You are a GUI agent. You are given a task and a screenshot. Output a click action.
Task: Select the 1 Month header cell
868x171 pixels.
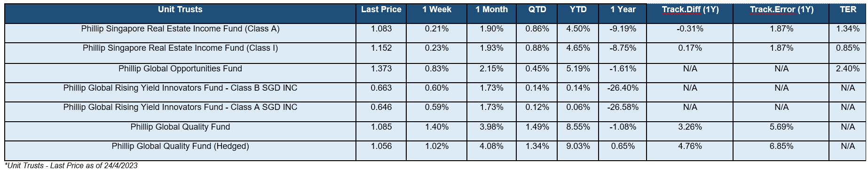point(491,13)
